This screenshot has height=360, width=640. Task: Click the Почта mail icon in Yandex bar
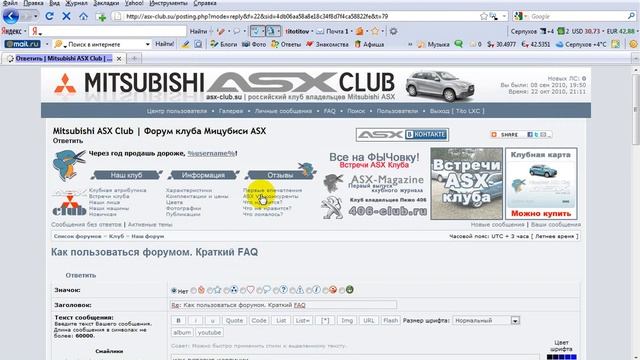(x=320, y=31)
